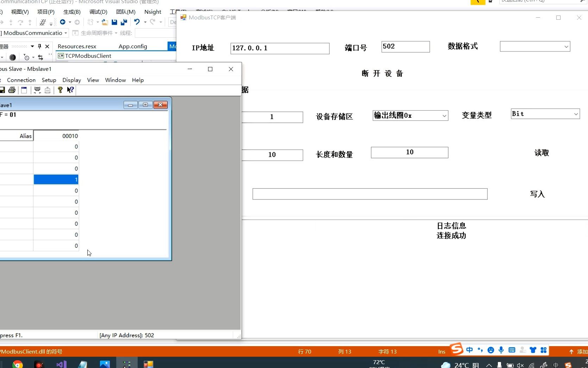This screenshot has width=588, height=368.
Task: Click the Save icon in Mbslave toolbar
Action: tap(2, 90)
